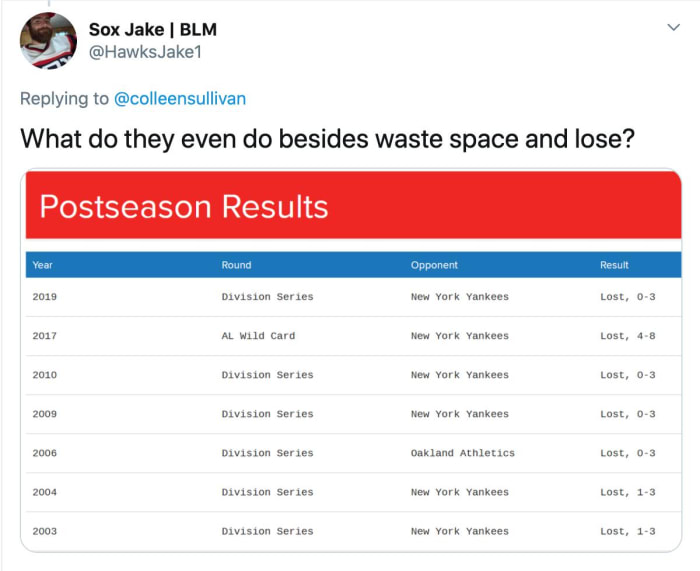Click the Lost, 4-8 result cell
The width and height of the screenshot is (700, 571).
(627, 336)
